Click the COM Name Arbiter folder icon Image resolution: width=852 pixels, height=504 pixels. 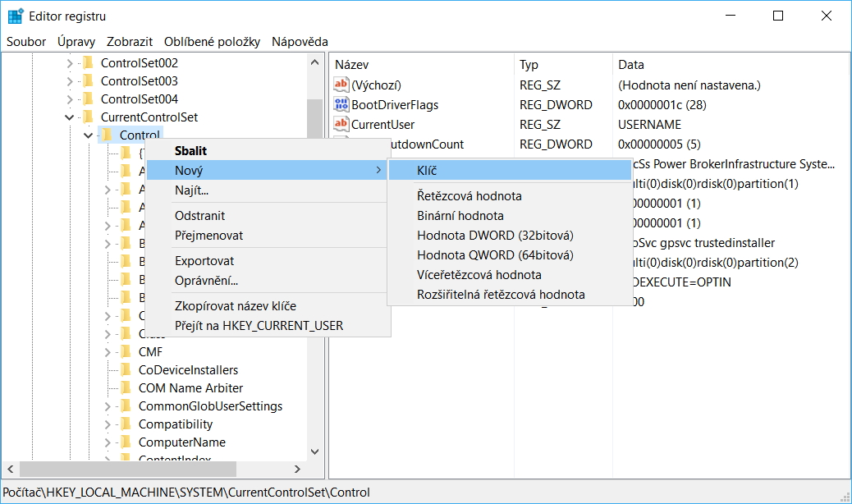[x=126, y=387]
